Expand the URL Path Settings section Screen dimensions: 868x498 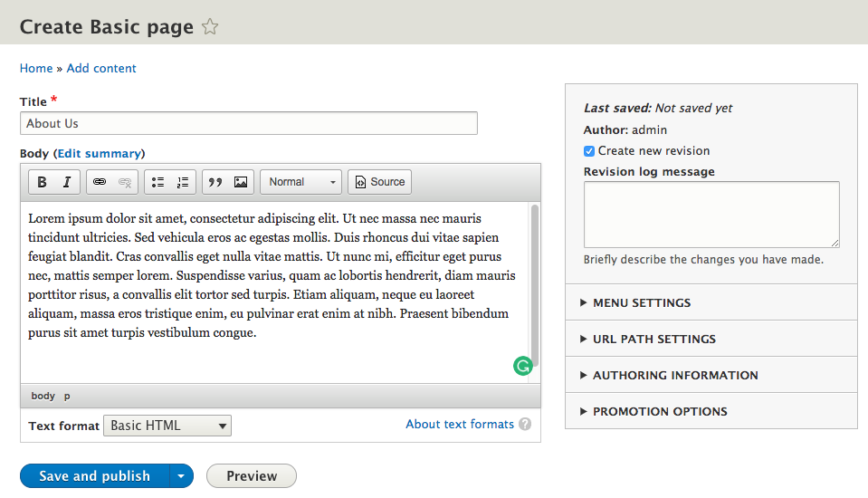[653, 339]
